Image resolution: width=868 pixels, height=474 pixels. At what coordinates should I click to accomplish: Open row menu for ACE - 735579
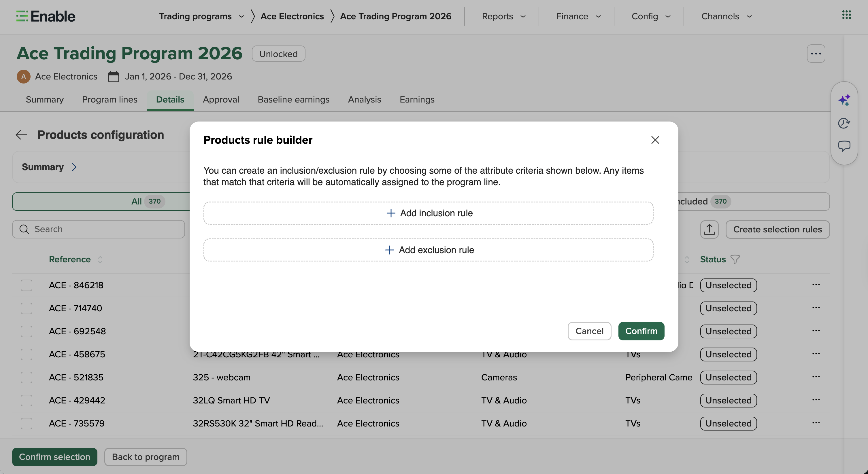point(816,423)
